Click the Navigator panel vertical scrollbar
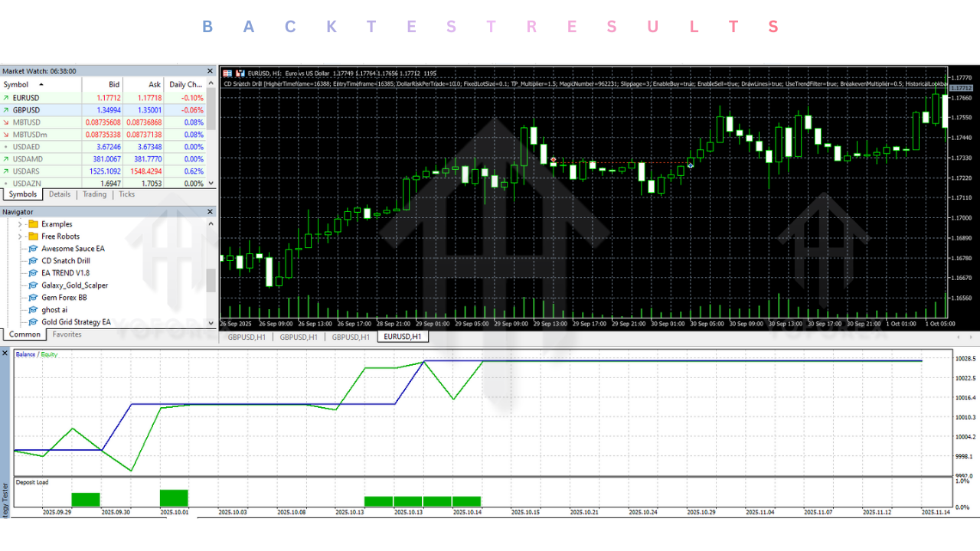This screenshot has height=551, width=980. (x=211, y=280)
